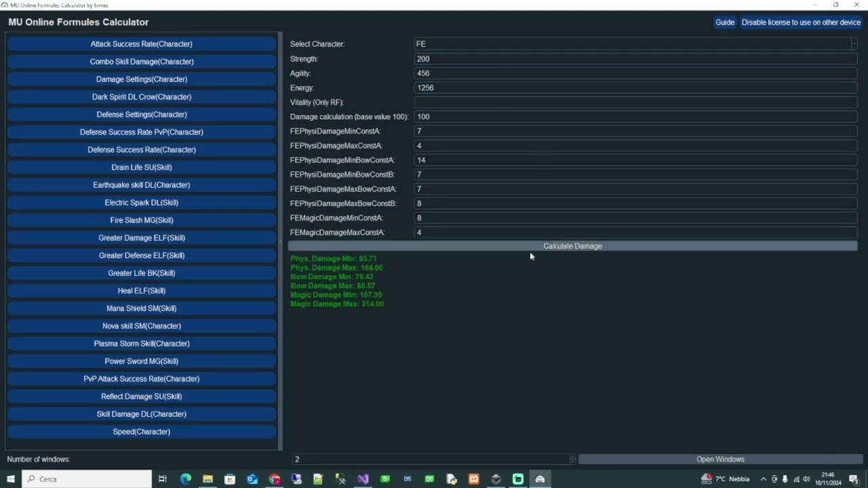Open Heal ELF(Skill) calculator
868x488 pixels.
tap(142, 291)
